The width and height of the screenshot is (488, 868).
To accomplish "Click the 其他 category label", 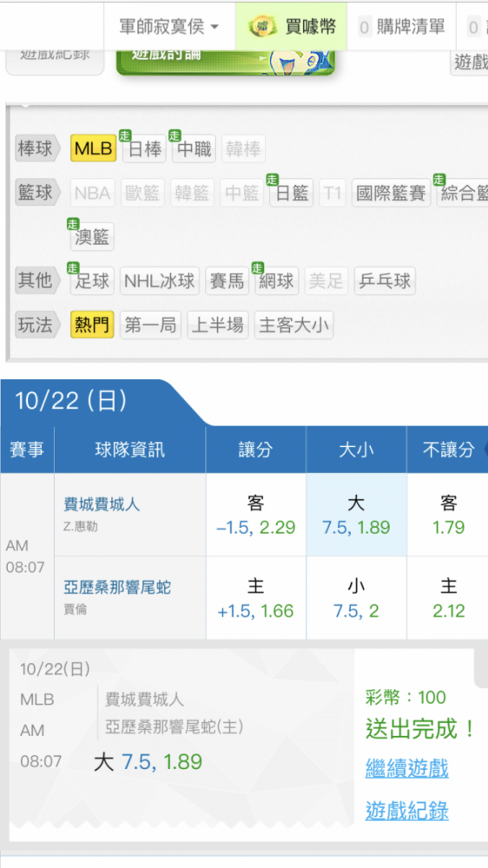I will [x=36, y=280].
